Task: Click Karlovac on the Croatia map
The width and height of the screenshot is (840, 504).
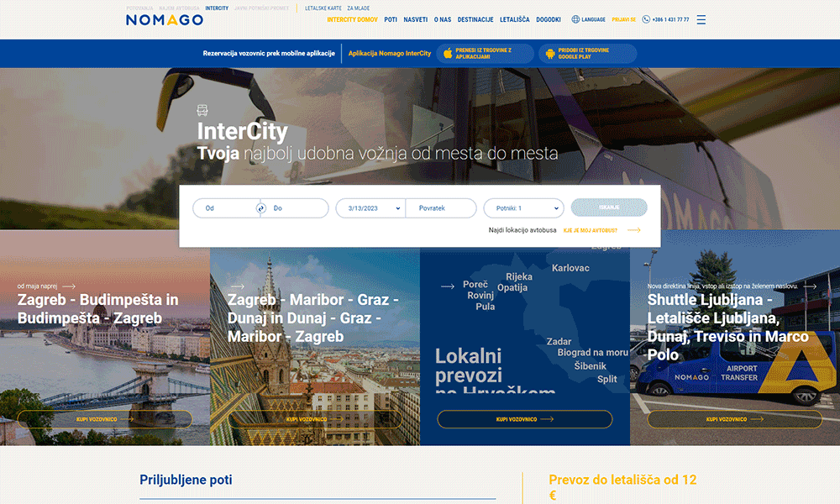Action: (570, 268)
